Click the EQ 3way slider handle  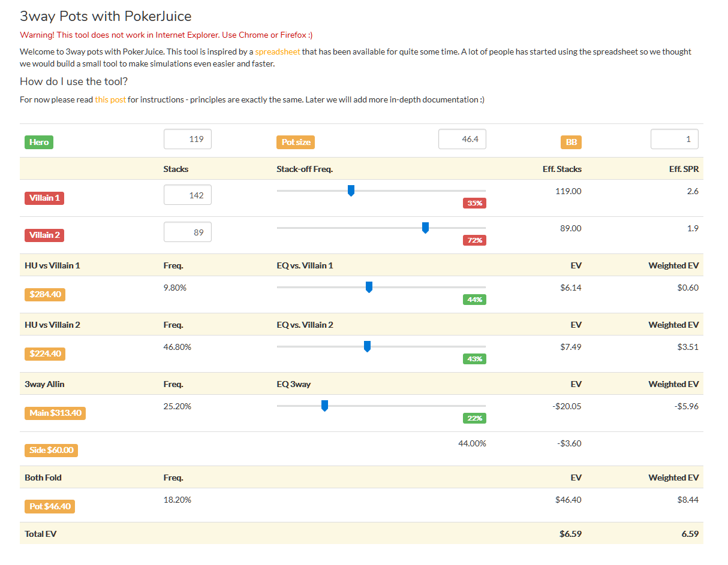point(324,406)
